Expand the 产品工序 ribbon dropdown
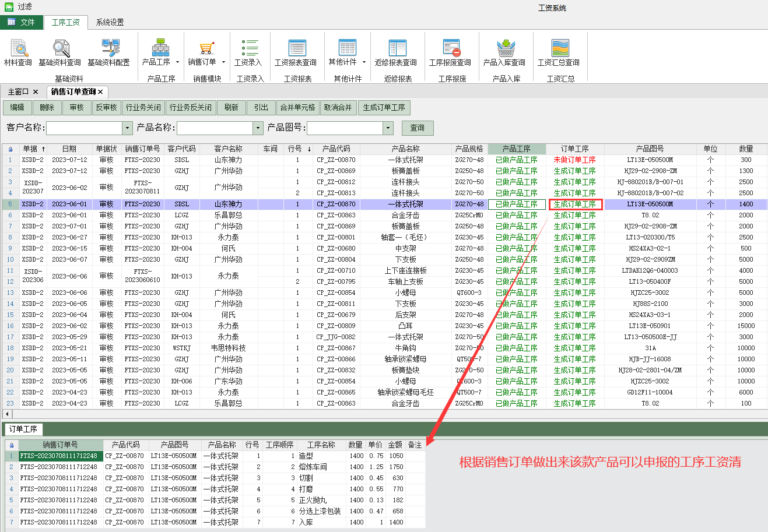The width and height of the screenshot is (768, 532). coord(177,62)
